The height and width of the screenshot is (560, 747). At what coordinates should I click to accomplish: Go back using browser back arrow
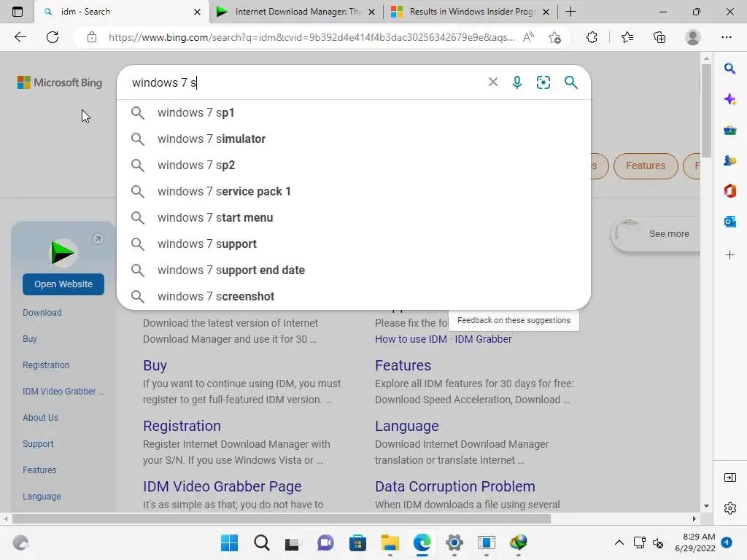pyautogui.click(x=20, y=37)
